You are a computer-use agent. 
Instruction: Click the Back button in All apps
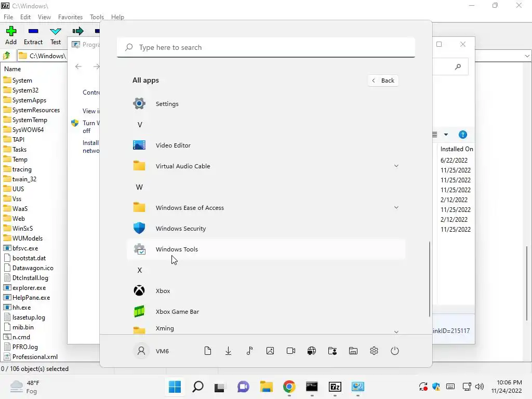[x=383, y=81]
